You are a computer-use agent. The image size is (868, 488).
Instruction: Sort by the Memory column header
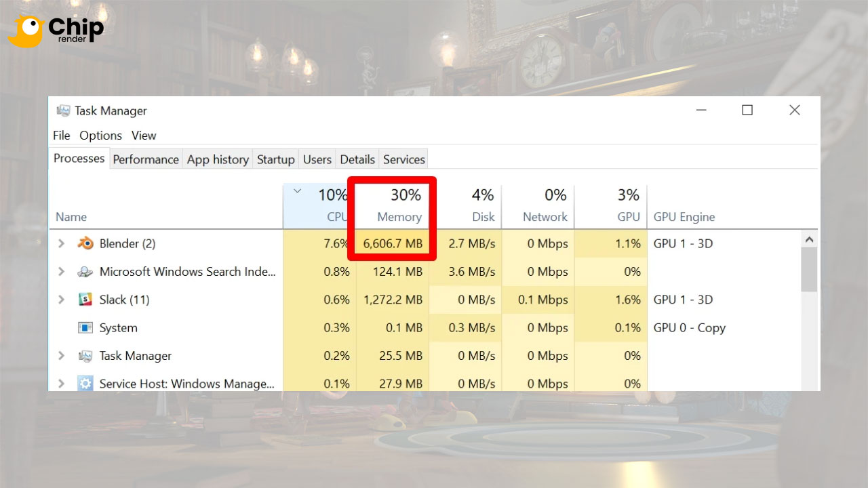(x=399, y=217)
